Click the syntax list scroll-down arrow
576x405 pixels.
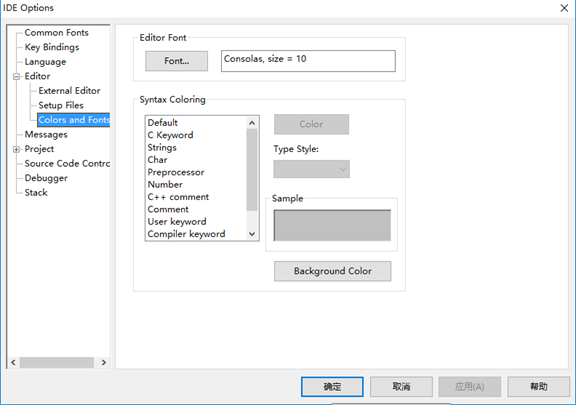pyautogui.click(x=252, y=234)
